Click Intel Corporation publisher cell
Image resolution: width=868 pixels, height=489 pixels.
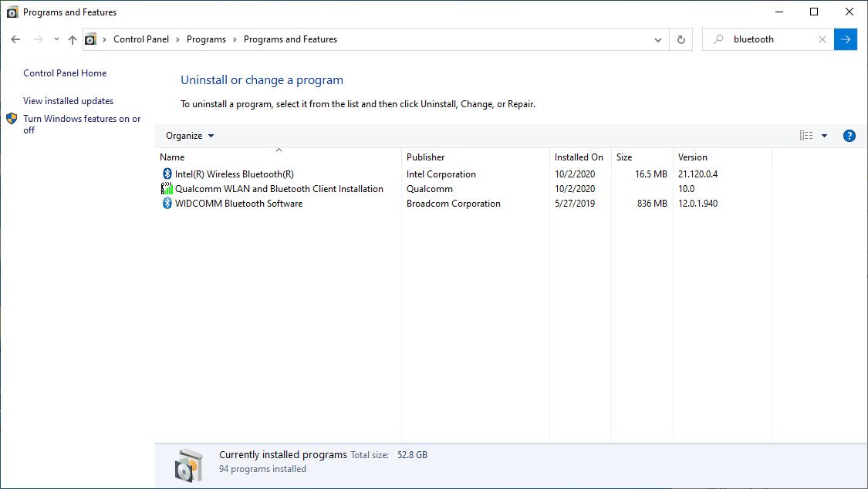[x=441, y=174]
